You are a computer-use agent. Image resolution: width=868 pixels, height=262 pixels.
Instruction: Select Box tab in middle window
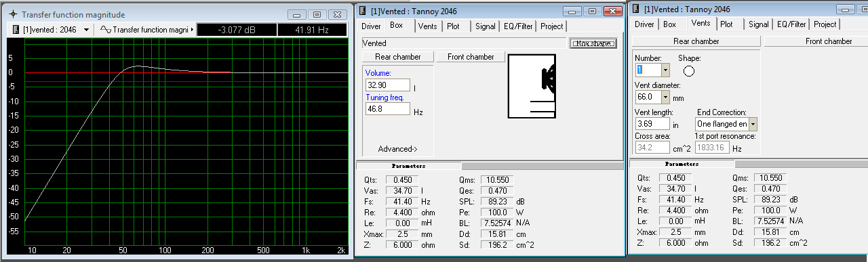point(396,25)
